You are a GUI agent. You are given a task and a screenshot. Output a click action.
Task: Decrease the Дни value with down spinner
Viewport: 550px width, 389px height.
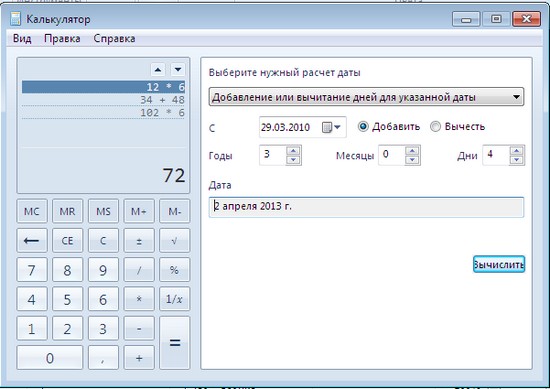pos(516,160)
